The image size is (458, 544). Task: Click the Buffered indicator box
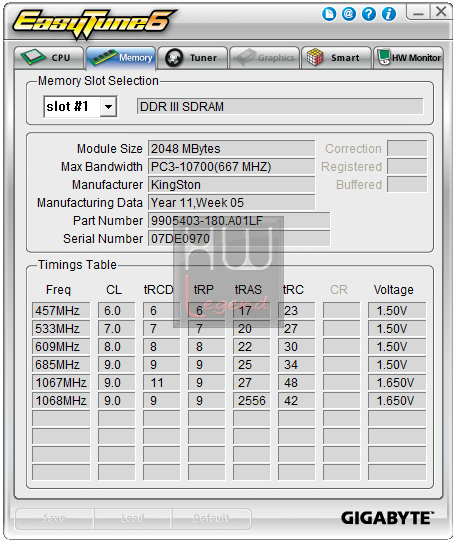click(407, 185)
